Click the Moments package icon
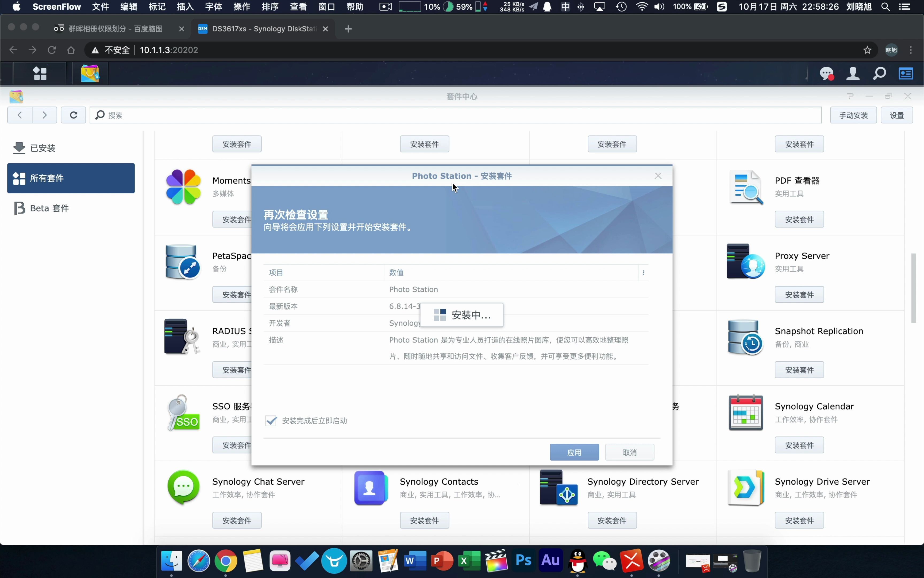924x578 pixels. (183, 187)
